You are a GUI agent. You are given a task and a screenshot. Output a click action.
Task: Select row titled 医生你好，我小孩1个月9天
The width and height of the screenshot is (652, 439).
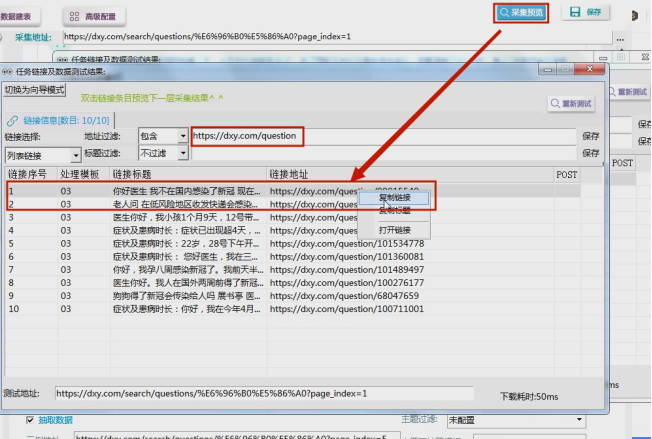[293, 217]
